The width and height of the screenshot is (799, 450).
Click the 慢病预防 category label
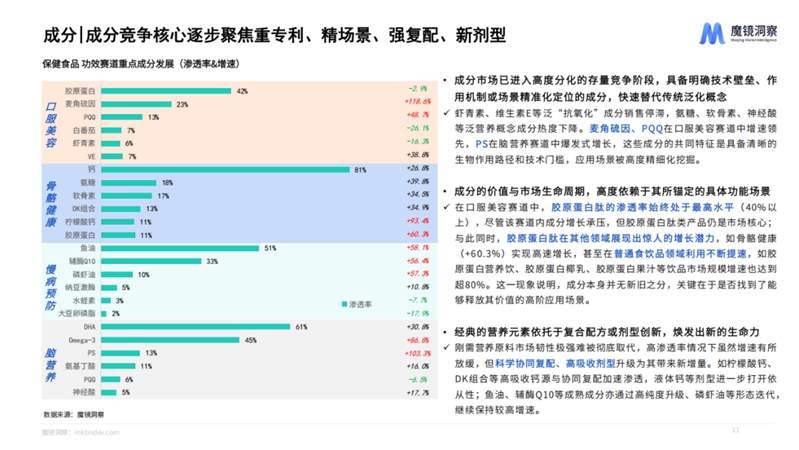point(50,287)
